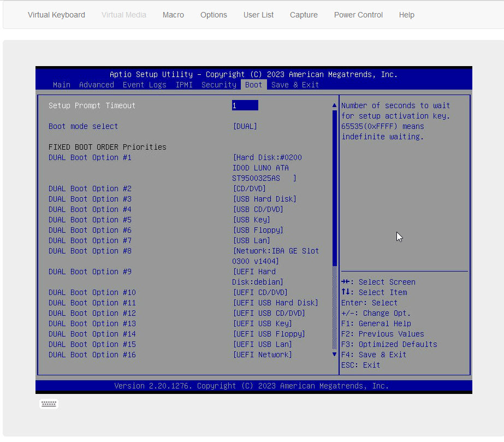504x442 pixels.
Task: Open the Virtual Keyboard menu
Action: coord(56,15)
